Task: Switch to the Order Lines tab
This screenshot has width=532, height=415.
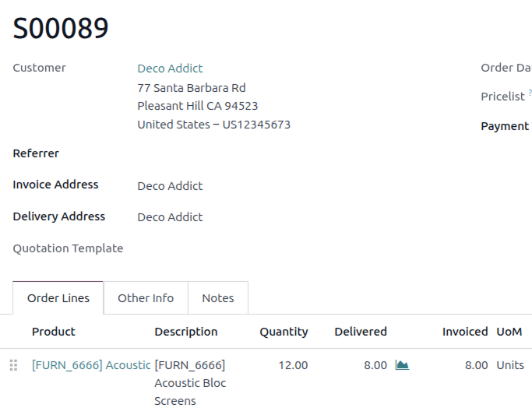Action: coord(58,298)
